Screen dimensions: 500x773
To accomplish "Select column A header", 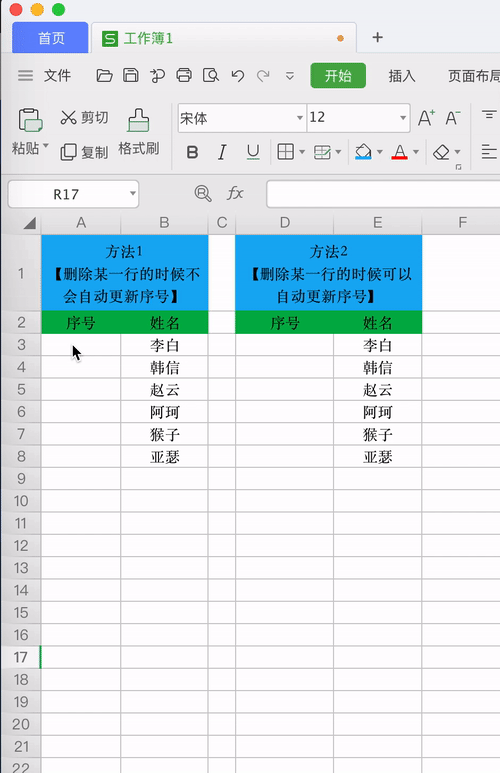I will (x=81, y=223).
